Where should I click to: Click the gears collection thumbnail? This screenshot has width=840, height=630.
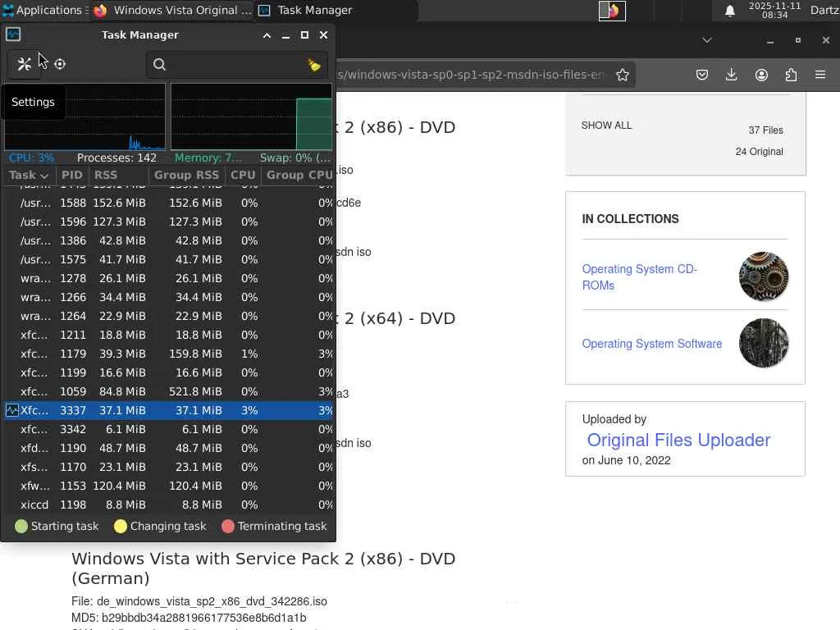pyautogui.click(x=764, y=276)
